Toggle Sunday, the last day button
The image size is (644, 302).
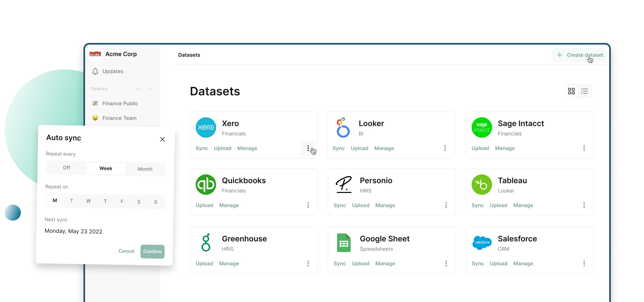156,202
